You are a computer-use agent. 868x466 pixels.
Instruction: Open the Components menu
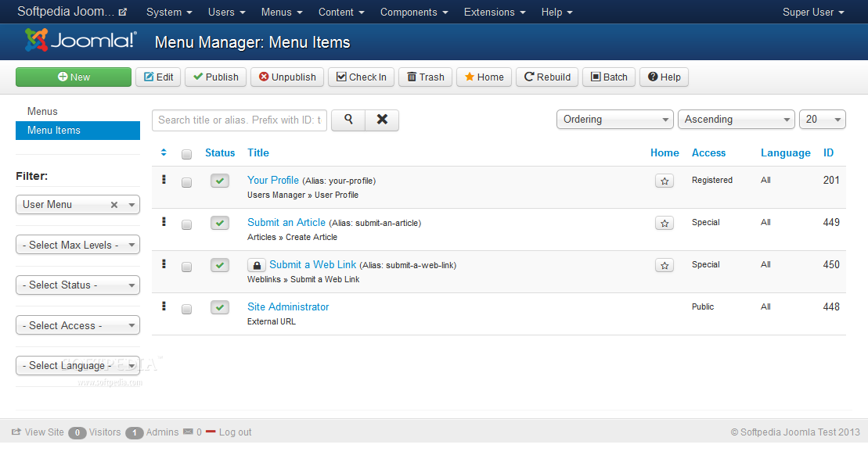point(414,13)
